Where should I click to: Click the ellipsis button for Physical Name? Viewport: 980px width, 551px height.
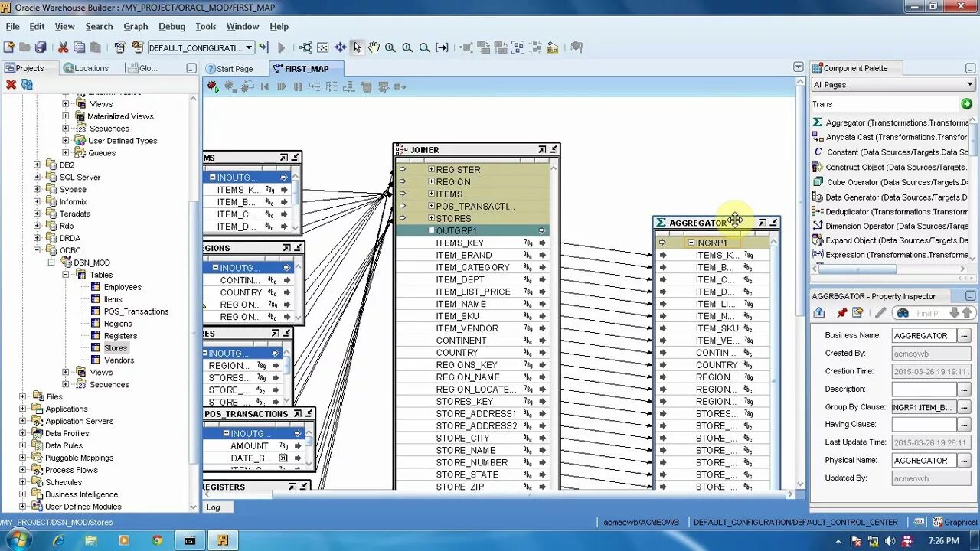point(965,460)
